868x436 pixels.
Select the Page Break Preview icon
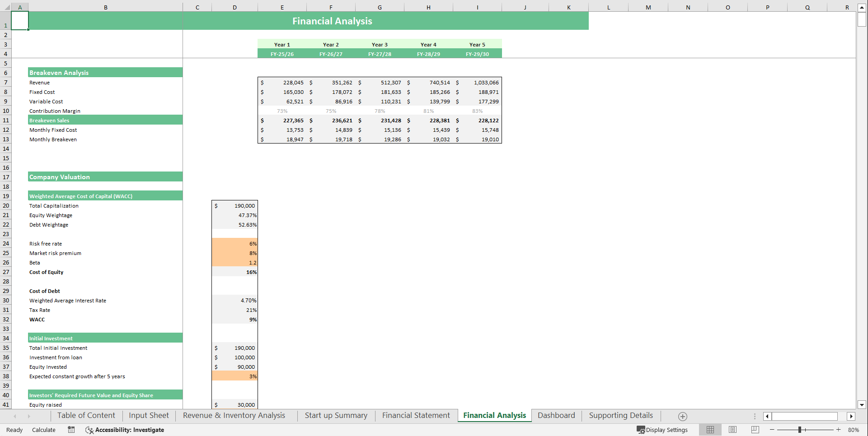point(755,430)
